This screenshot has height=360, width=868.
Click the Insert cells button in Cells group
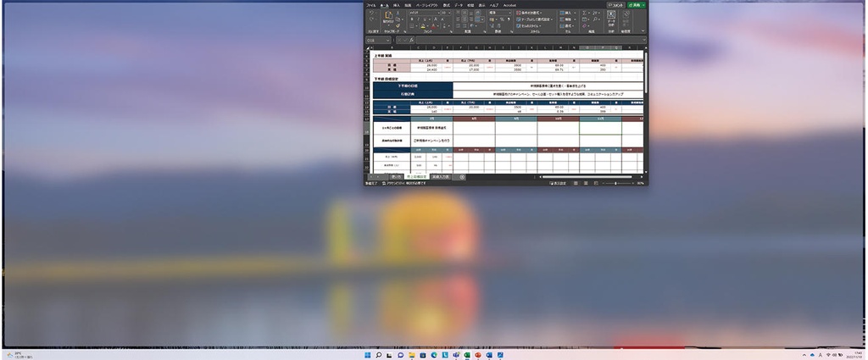coord(567,13)
